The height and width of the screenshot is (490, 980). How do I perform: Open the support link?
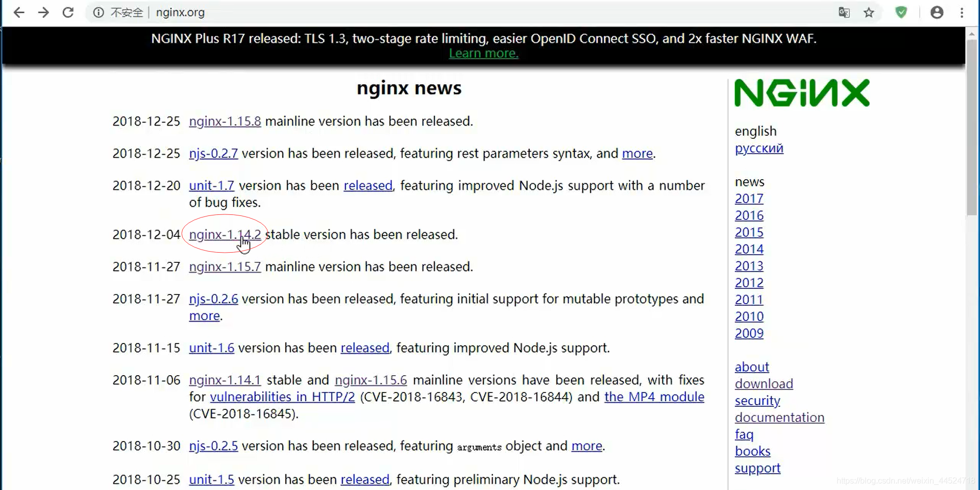(x=757, y=469)
